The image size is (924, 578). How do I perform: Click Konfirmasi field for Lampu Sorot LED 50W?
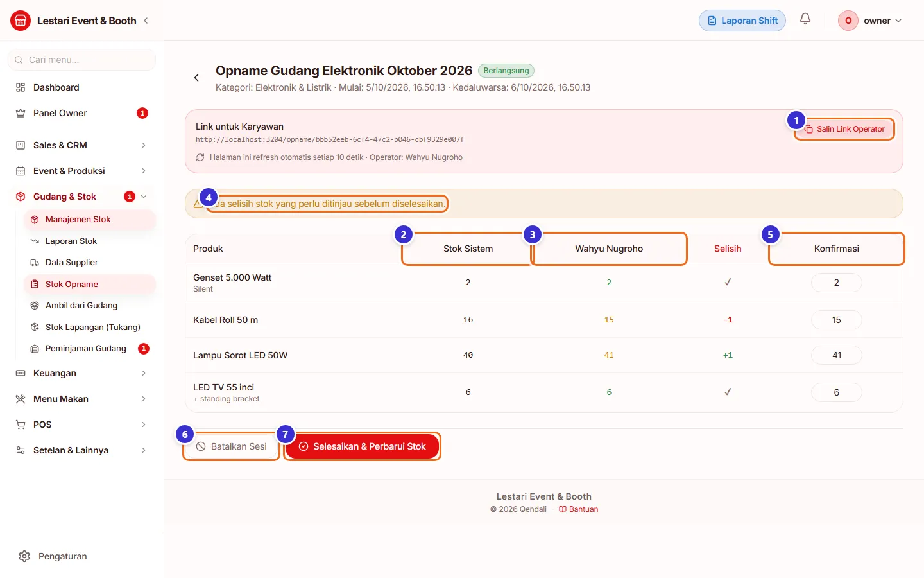pos(837,355)
